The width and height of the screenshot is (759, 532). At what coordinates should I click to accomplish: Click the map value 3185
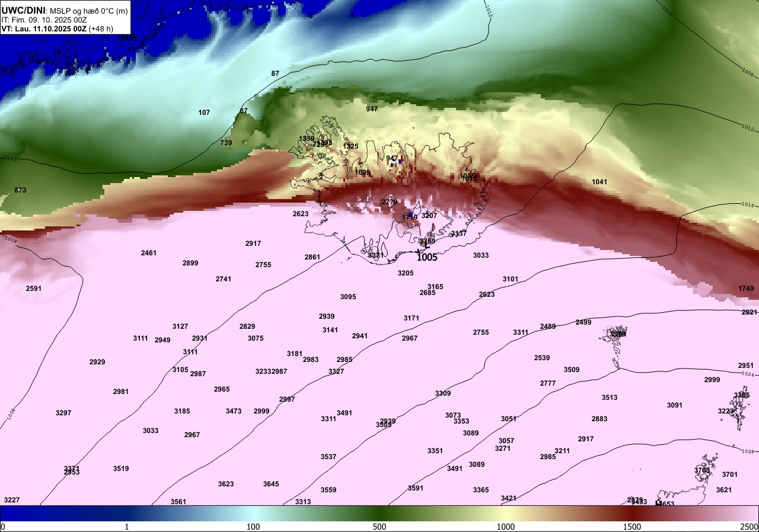tap(182, 411)
